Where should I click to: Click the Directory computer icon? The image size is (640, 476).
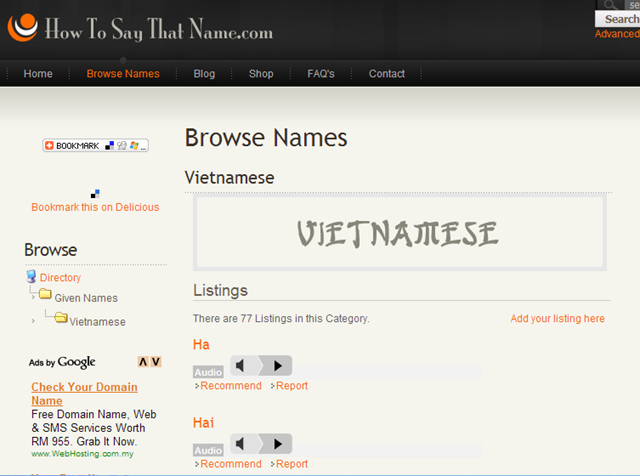coord(31,276)
